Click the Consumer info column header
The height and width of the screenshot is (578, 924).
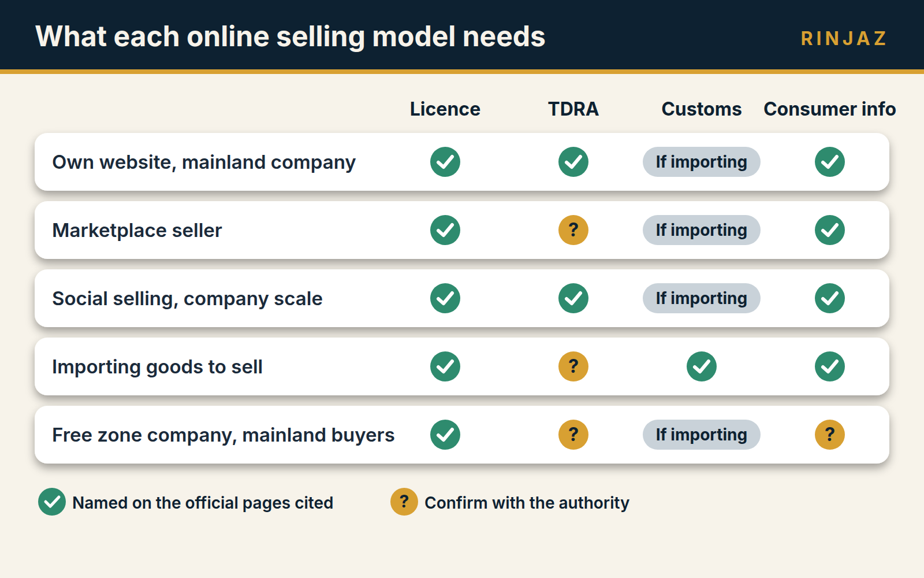(x=830, y=109)
